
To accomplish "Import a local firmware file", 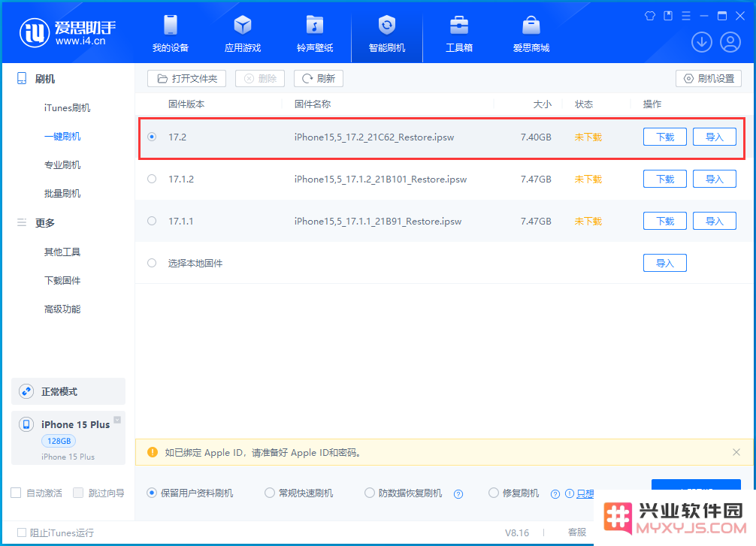I will coord(665,263).
